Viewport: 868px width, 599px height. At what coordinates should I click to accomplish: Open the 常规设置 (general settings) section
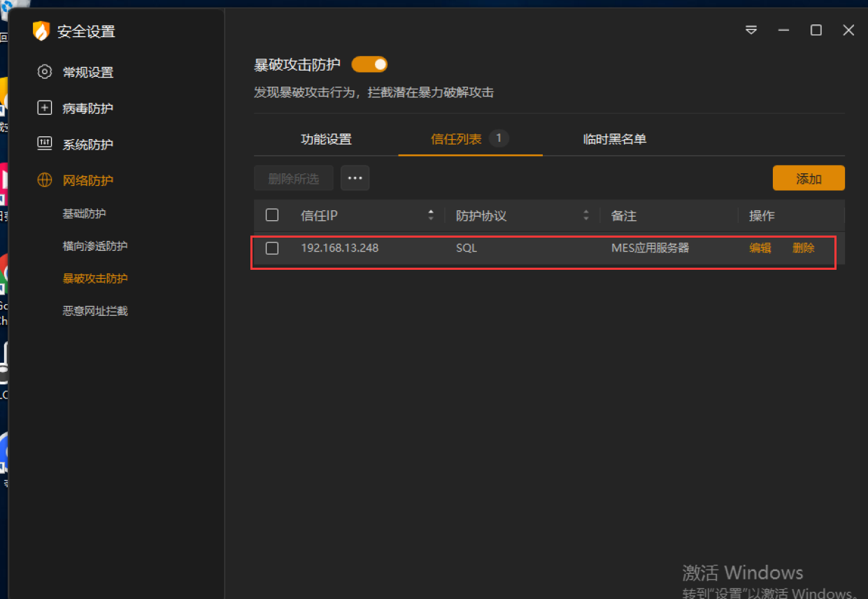click(88, 71)
